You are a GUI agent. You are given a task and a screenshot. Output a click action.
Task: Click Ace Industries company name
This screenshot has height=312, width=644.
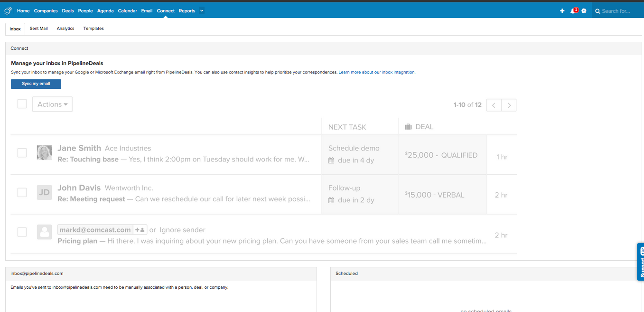tap(128, 148)
